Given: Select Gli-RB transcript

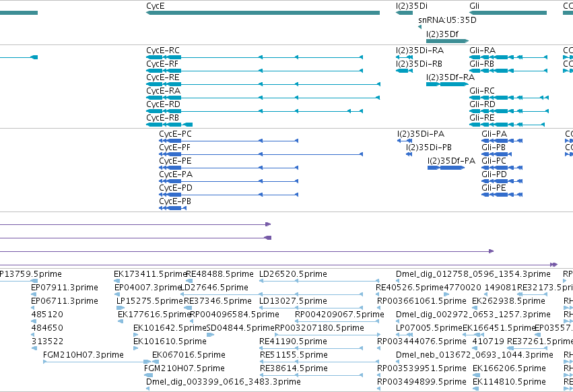Looking at the screenshot, I should [x=508, y=71].
